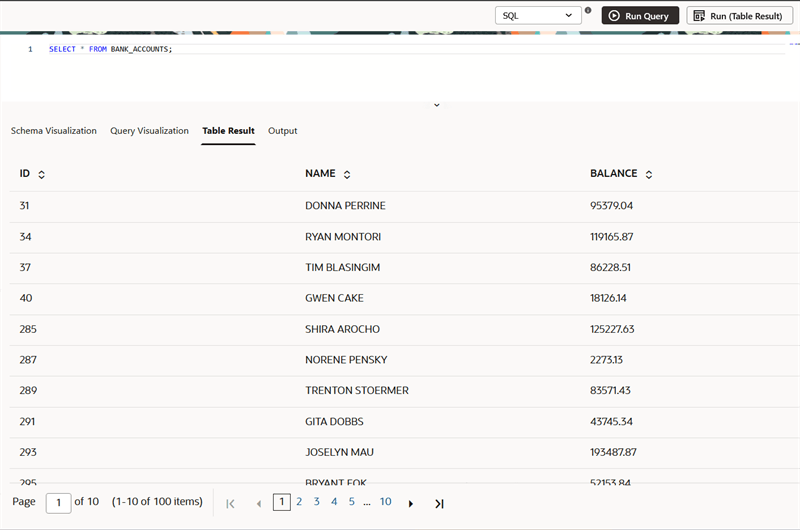Select cell RYAN MONTORI
Image resolution: width=800 pixels, height=530 pixels.
pyautogui.click(x=343, y=237)
